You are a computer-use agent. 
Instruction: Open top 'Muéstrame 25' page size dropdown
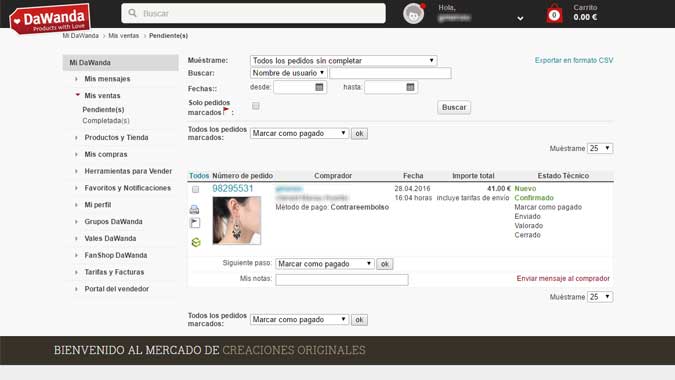[600, 148]
